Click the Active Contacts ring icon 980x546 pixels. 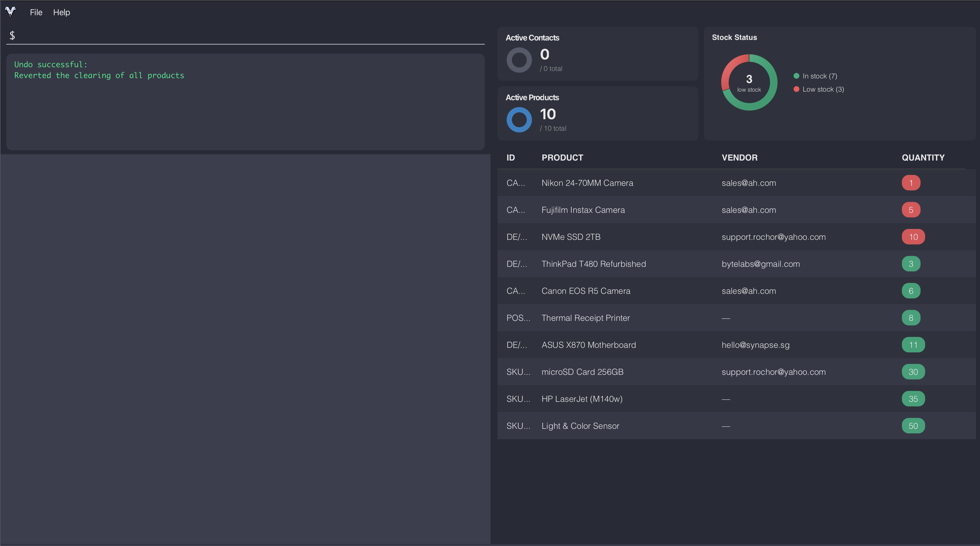pos(519,60)
